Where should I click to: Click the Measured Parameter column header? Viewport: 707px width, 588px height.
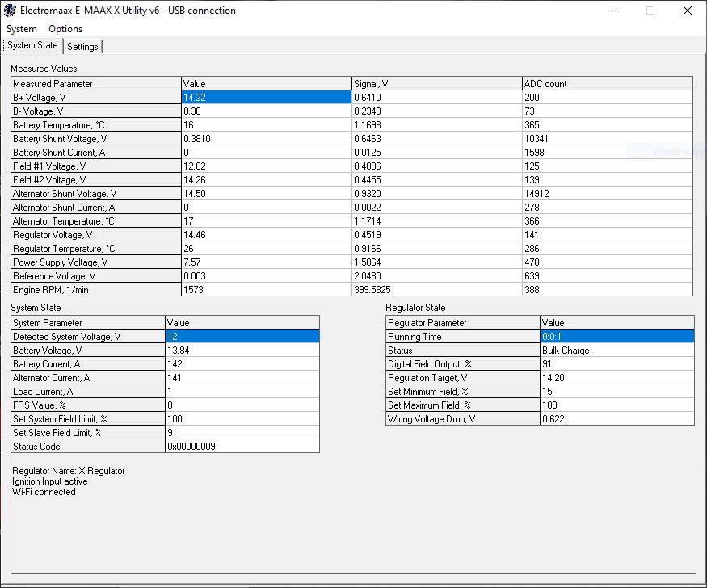click(95, 84)
